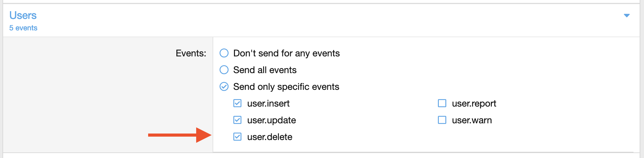Click the 'Send only specific events' text
Viewport: 644px width, 158px height.
point(286,87)
